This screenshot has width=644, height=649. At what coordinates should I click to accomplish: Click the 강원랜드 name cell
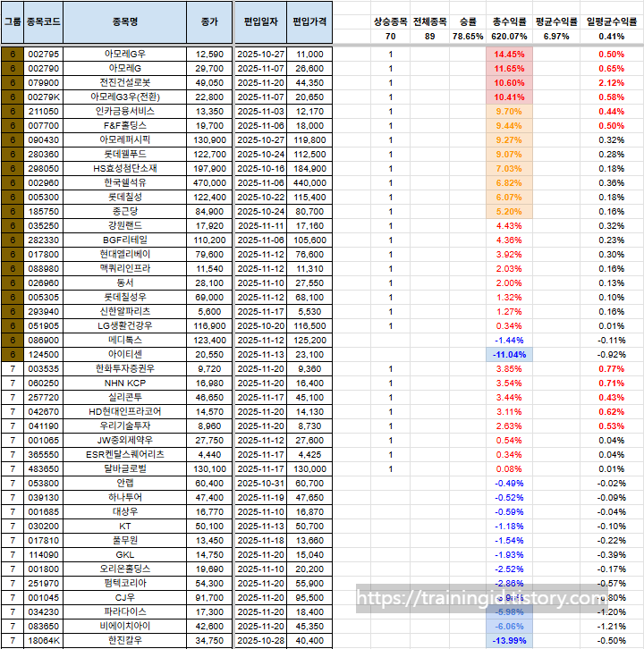[124, 226]
